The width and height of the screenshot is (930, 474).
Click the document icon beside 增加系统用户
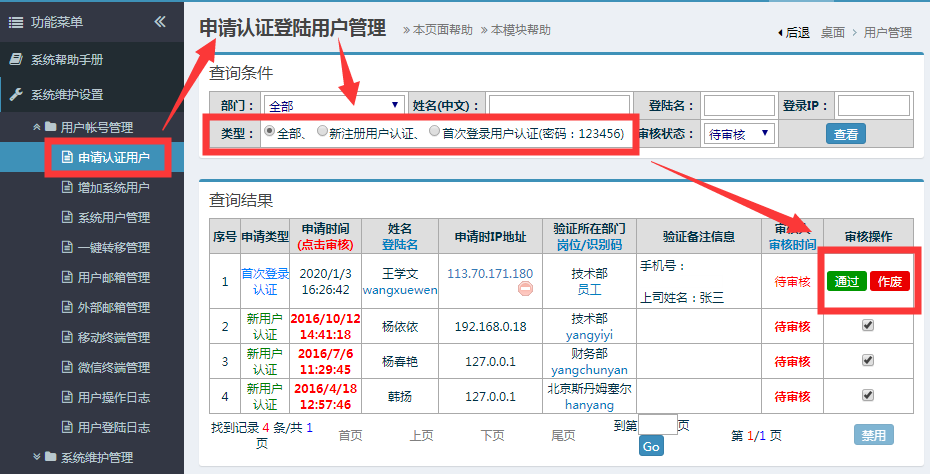pos(67,187)
